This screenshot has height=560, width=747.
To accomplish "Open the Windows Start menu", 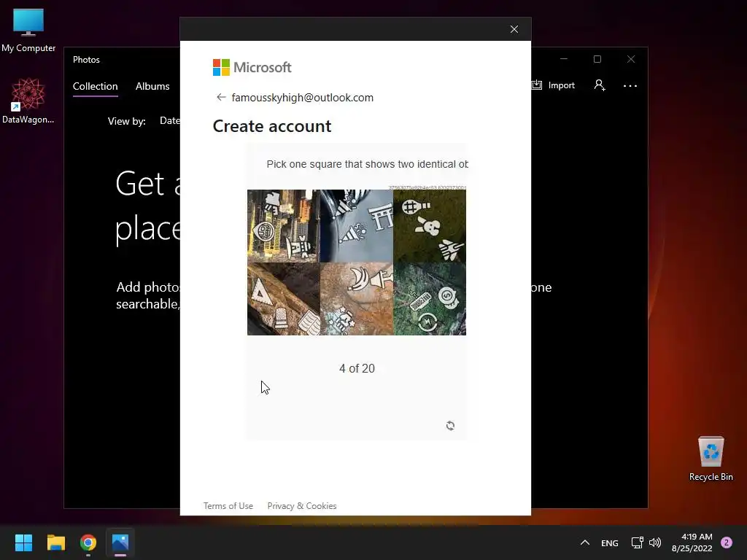I will (23, 542).
